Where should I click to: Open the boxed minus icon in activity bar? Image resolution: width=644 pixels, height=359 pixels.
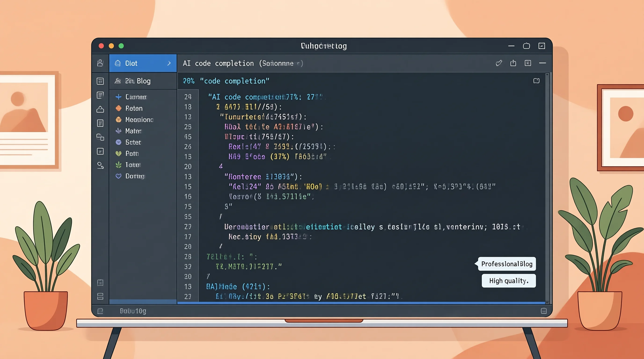(x=100, y=151)
